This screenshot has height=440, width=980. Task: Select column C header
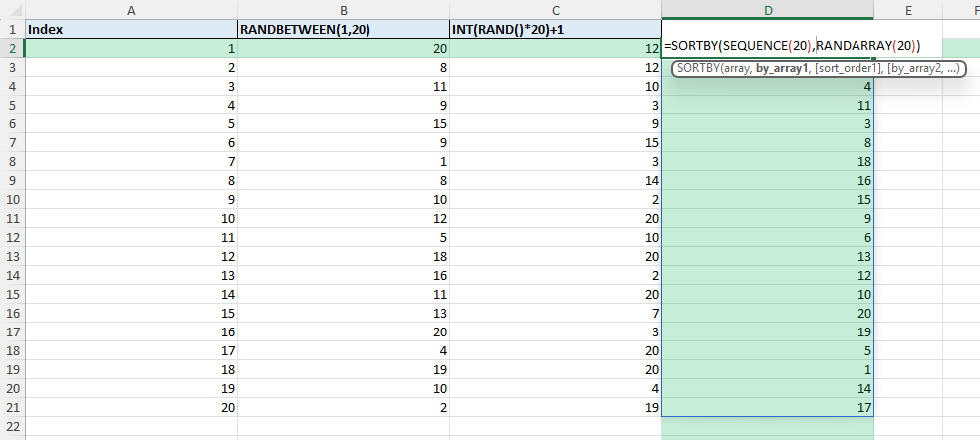pos(555,9)
